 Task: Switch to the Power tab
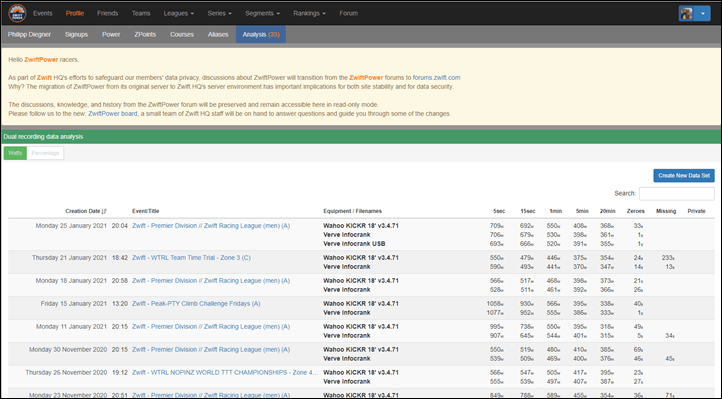(111, 35)
